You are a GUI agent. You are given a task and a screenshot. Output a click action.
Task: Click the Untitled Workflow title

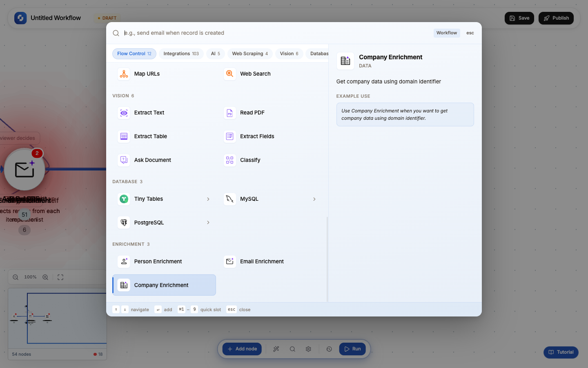pyautogui.click(x=56, y=18)
